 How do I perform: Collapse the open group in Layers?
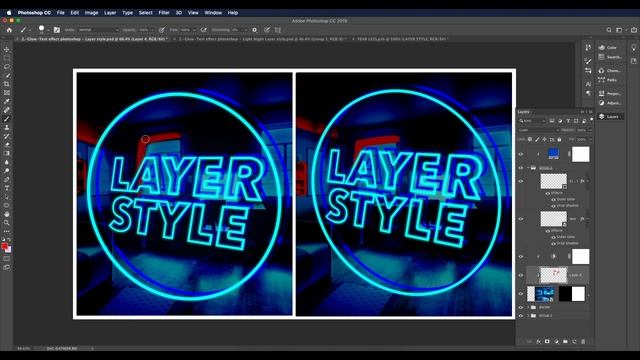528,168
